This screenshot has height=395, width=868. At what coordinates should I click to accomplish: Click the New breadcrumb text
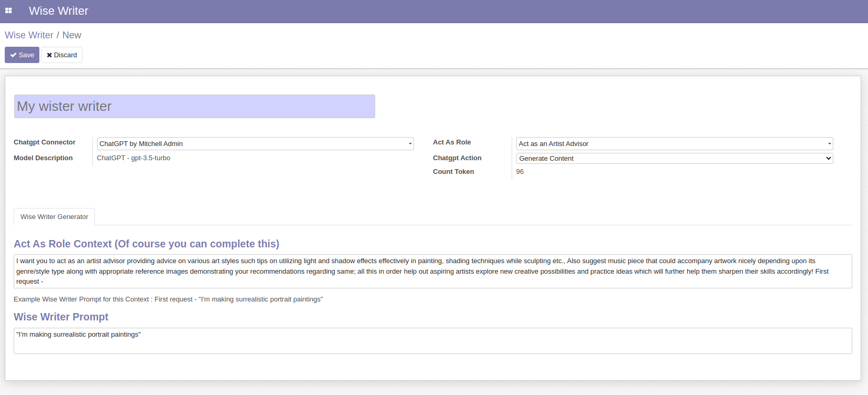(x=72, y=35)
